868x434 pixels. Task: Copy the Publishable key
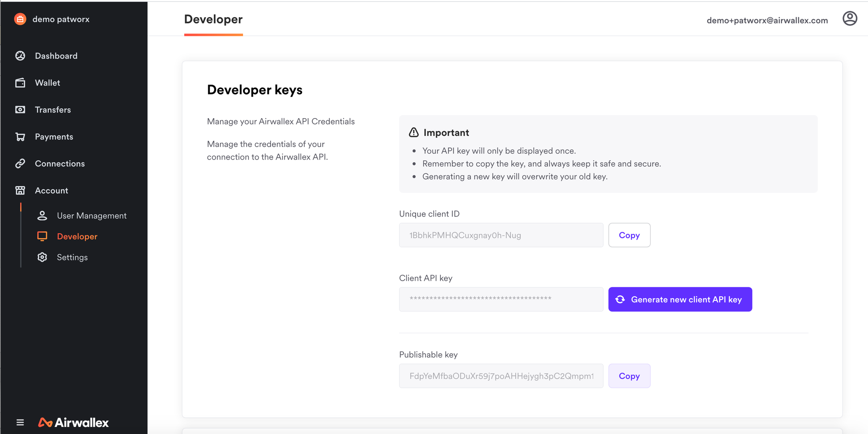coord(629,376)
